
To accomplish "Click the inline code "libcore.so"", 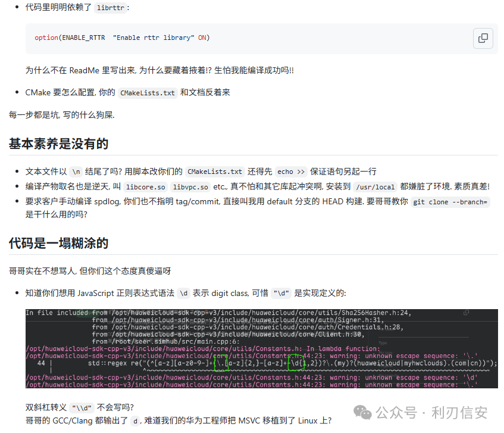I will [146, 187].
